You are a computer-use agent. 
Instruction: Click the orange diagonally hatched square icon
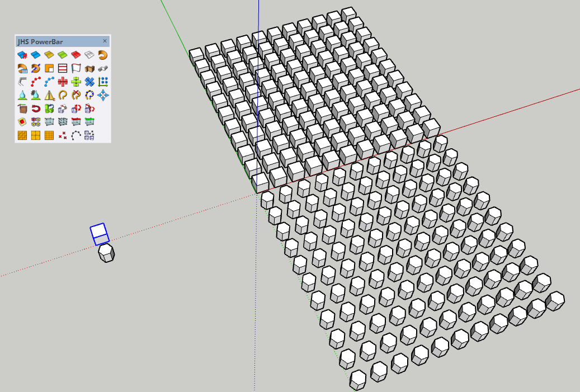22,135
